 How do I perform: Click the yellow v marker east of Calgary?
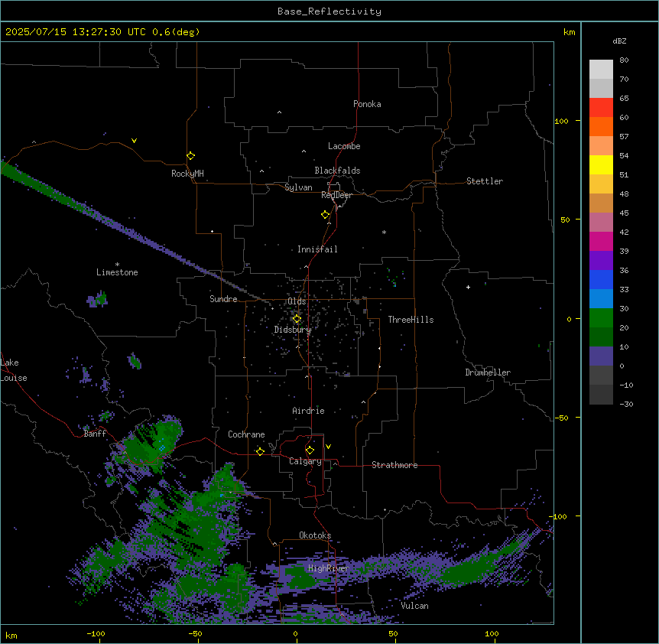(x=328, y=447)
